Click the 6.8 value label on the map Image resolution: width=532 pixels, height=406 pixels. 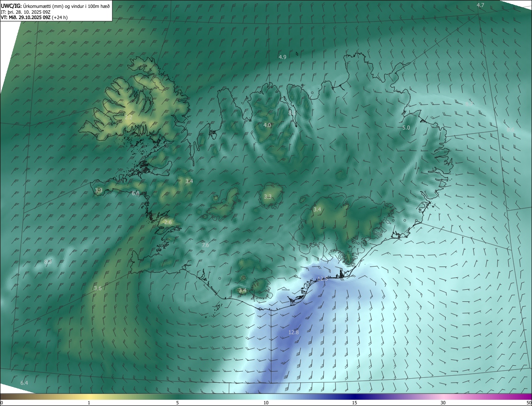click(x=135, y=193)
